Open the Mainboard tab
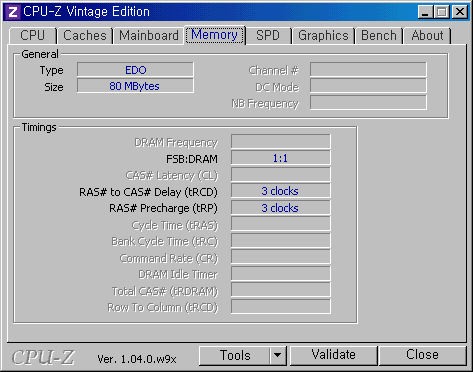The width and height of the screenshot is (473, 372). pyautogui.click(x=149, y=36)
